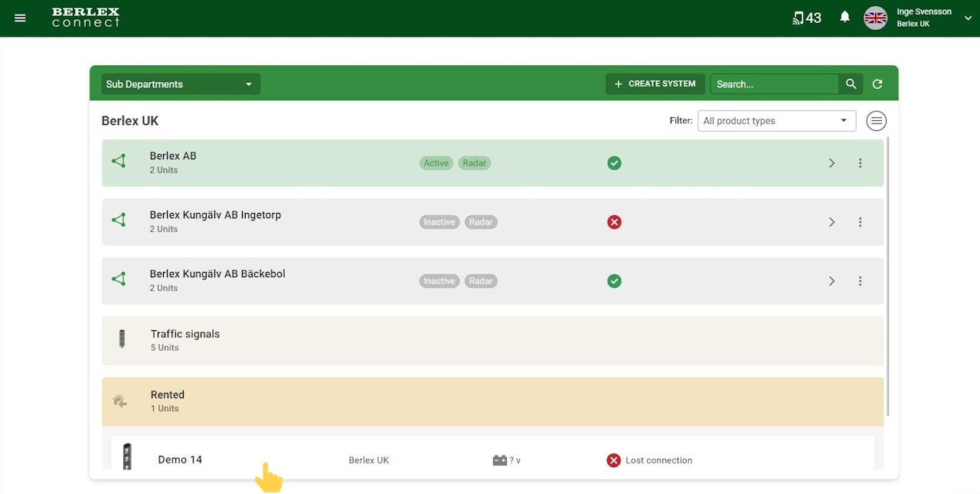The image size is (980, 494).
Task: Click the search magnifier icon
Action: (851, 84)
